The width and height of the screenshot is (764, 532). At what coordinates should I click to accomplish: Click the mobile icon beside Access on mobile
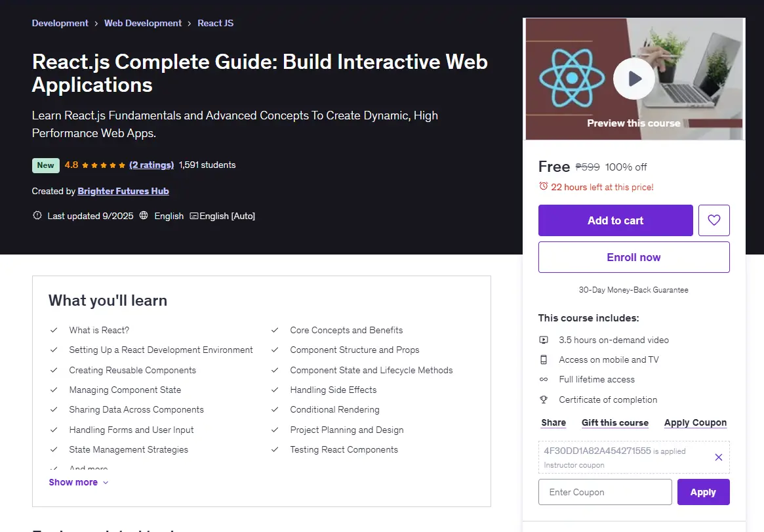tap(544, 359)
